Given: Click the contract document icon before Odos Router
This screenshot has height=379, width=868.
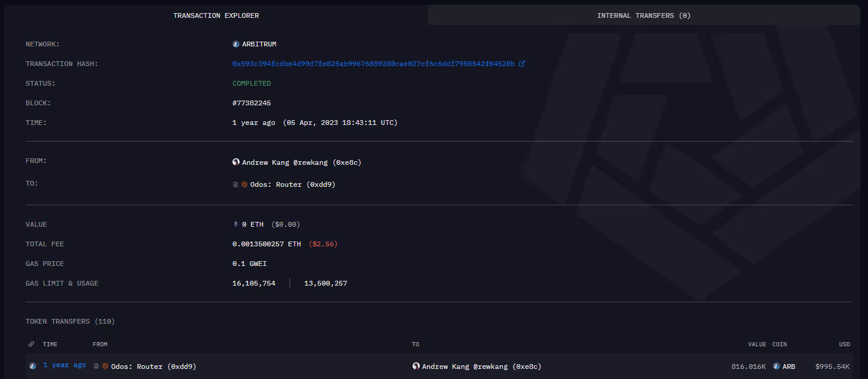Looking at the screenshot, I should (235, 184).
